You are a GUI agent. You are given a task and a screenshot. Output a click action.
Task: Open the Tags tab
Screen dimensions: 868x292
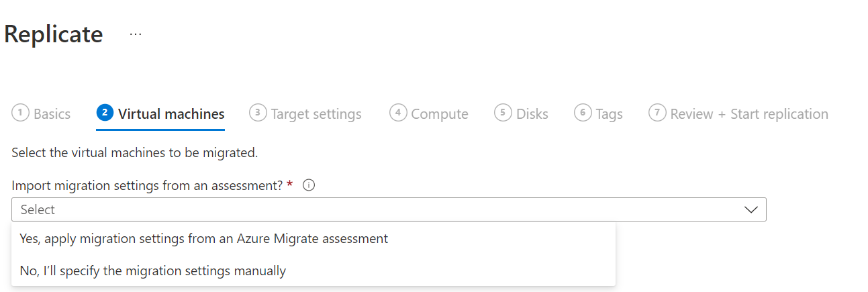point(610,114)
